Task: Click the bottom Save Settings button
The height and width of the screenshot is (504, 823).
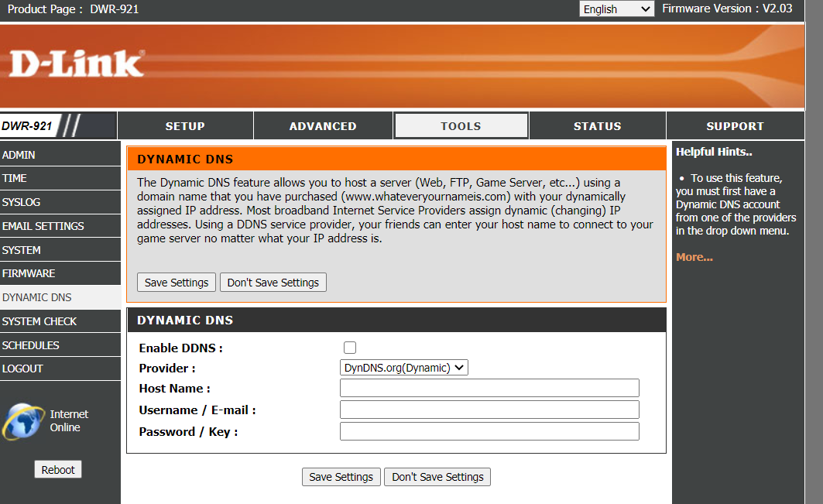Action: pos(341,477)
